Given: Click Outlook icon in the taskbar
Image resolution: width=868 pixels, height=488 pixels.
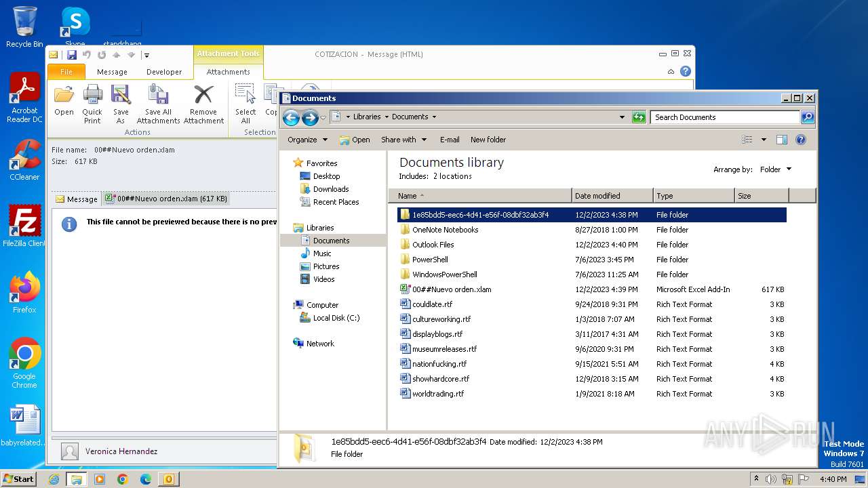Looking at the screenshot, I should 168,479.
